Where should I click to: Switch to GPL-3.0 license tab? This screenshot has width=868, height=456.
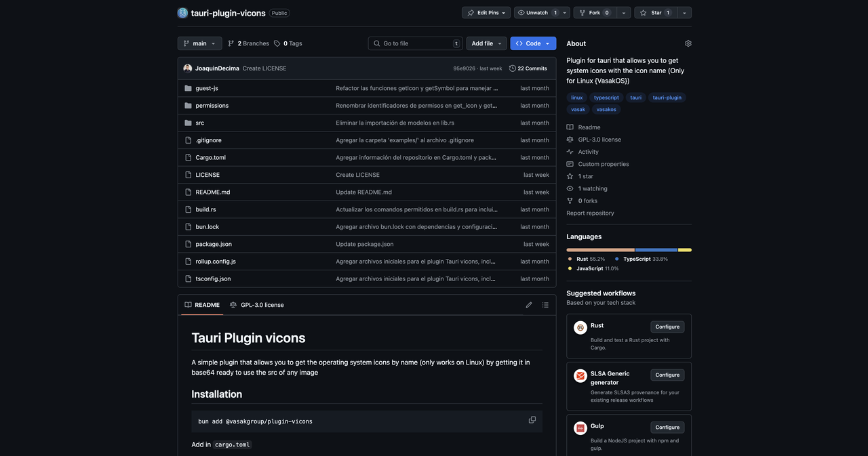click(257, 305)
